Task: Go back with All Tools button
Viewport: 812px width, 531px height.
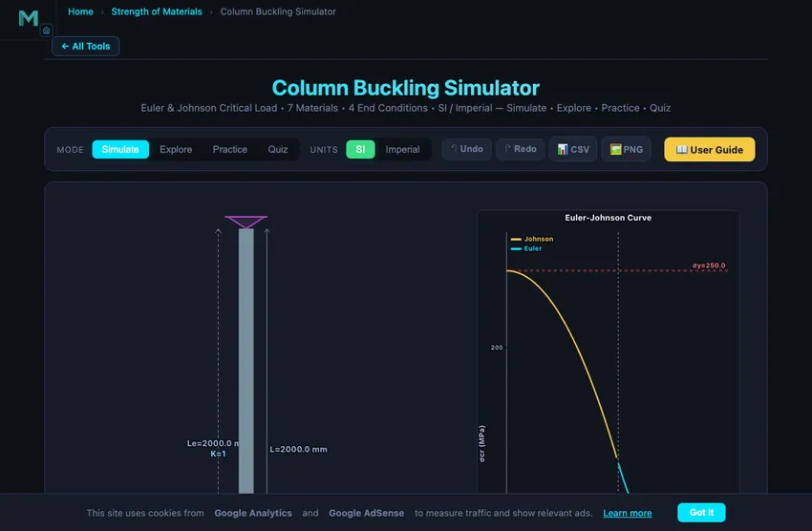Action: click(x=85, y=46)
